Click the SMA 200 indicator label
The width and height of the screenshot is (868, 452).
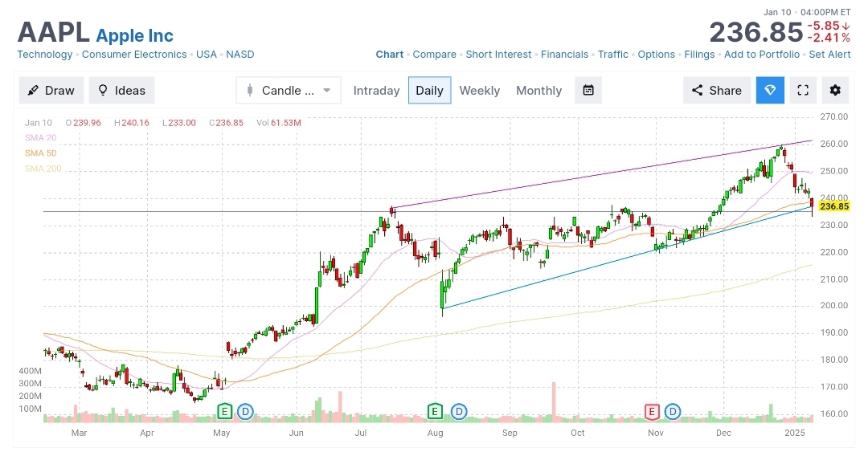[x=43, y=169]
